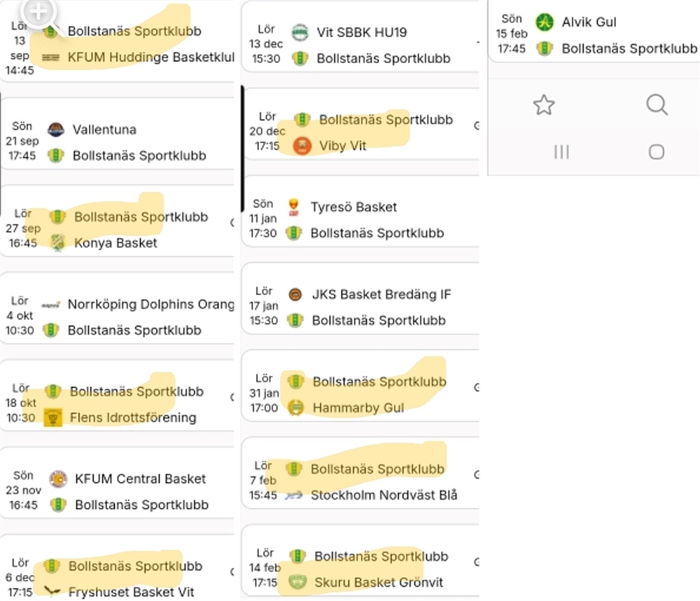Click Bollstanäs logo in the 13 dec match
This screenshot has width=700, height=601.
300,58
